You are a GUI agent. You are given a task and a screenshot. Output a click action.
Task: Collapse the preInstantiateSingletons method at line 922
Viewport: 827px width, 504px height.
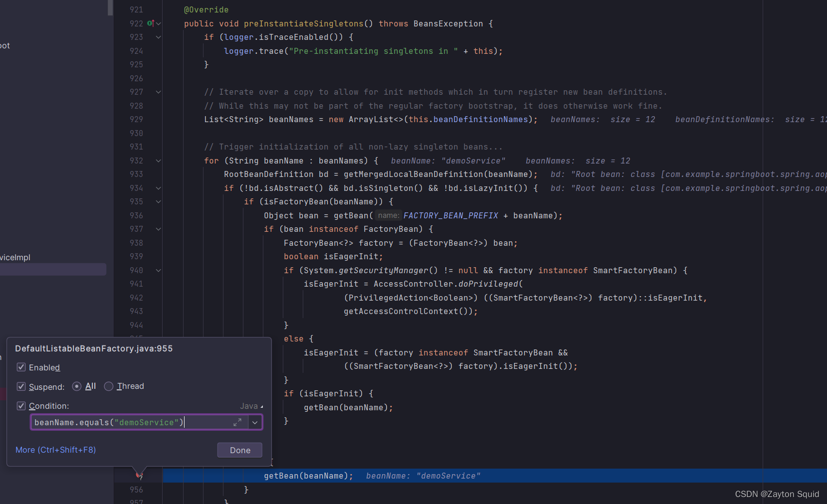pyautogui.click(x=158, y=23)
